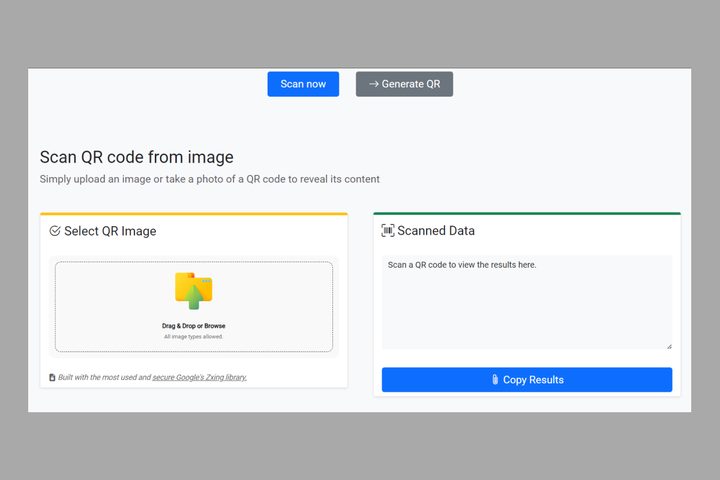The image size is (720, 480).
Task: Click the barcode scan icon beside Scanned Data
Action: [388, 231]
